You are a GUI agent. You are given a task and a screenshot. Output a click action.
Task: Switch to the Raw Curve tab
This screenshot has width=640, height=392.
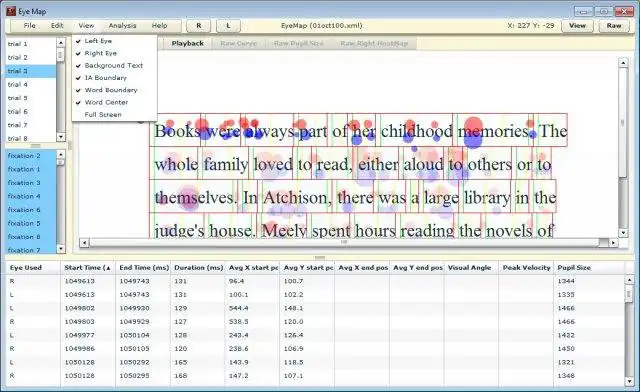pyautogui.click(x=238, y=43)
